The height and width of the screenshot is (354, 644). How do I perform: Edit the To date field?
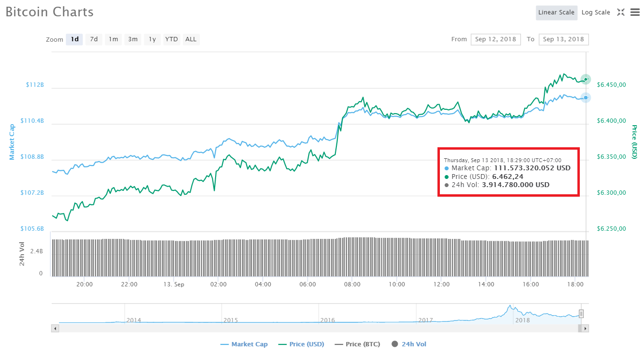(x=563, y=39)
